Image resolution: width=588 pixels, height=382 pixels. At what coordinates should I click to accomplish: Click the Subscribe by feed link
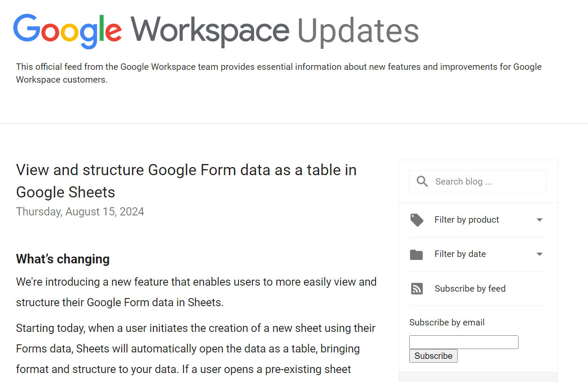[x=470, y=289]
